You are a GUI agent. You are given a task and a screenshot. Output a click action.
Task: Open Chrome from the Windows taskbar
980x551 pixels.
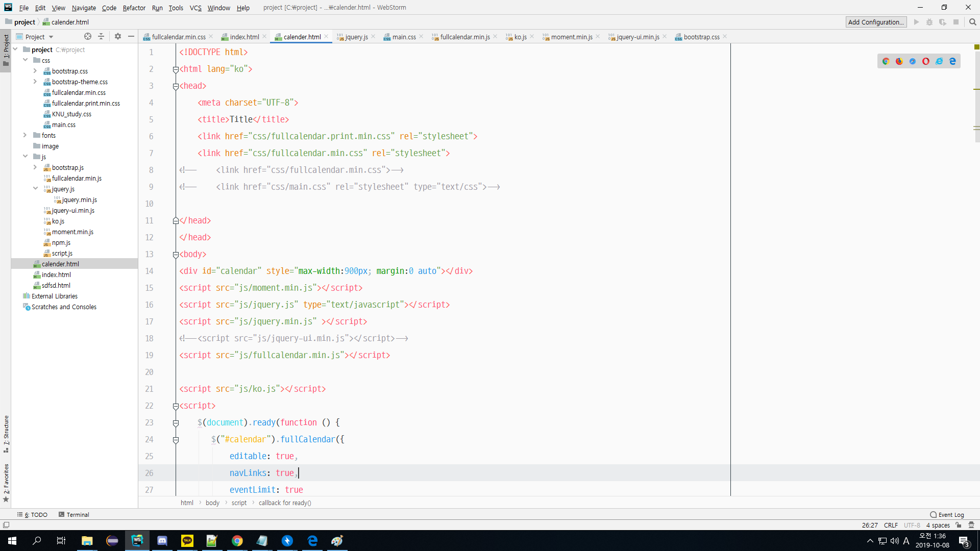[237, 541]
